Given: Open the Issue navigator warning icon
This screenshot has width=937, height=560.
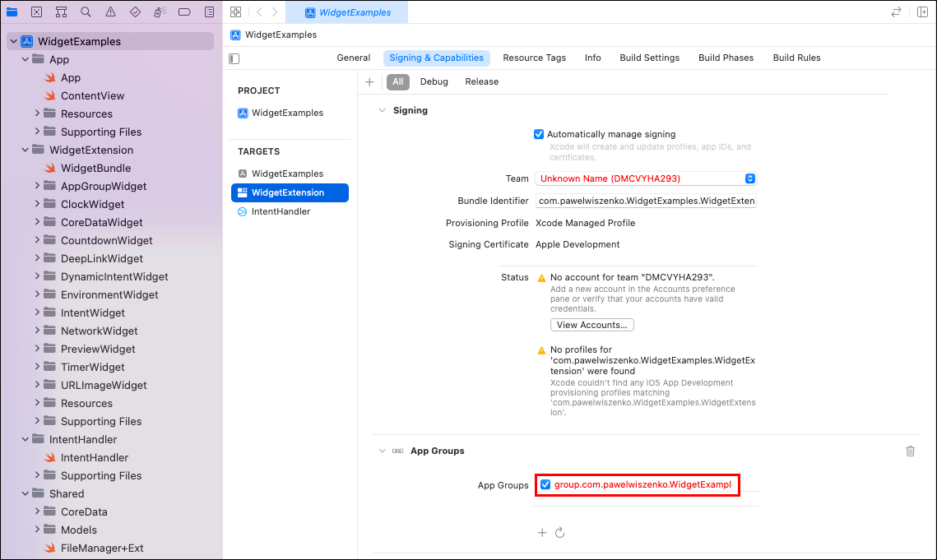Looking at the screenshot, I should click(x=110, y=12).
